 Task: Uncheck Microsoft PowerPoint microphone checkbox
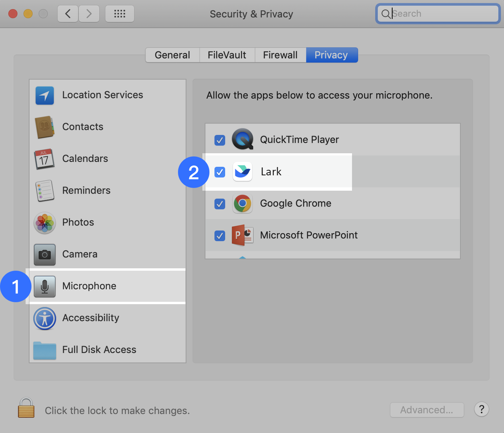(x=220, y=236)
